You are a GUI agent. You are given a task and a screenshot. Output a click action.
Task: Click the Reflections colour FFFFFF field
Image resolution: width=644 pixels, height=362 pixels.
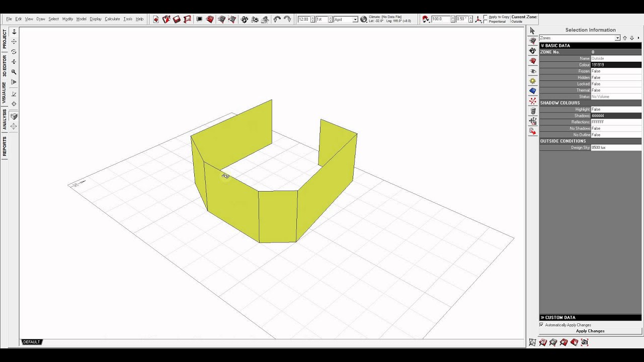616,122
